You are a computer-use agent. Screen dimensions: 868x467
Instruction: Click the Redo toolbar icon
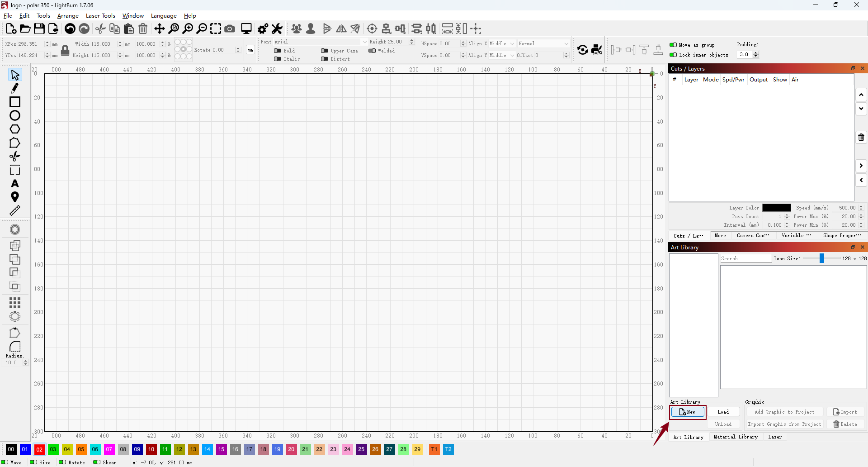(x=84, y=29)
